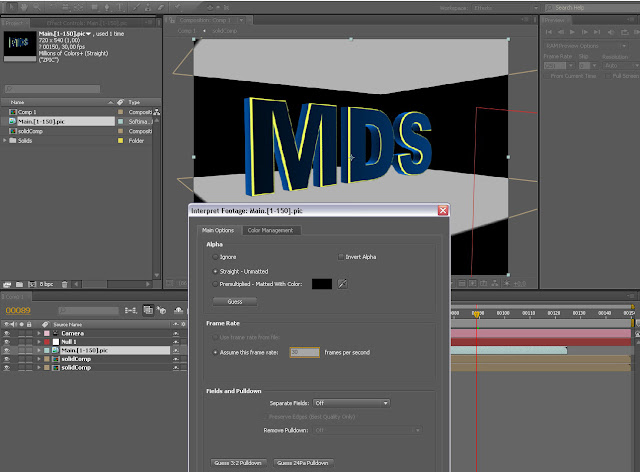Sort project items by Name column
Viewport: 640px width, 472px height.
(x=17, y=102)
